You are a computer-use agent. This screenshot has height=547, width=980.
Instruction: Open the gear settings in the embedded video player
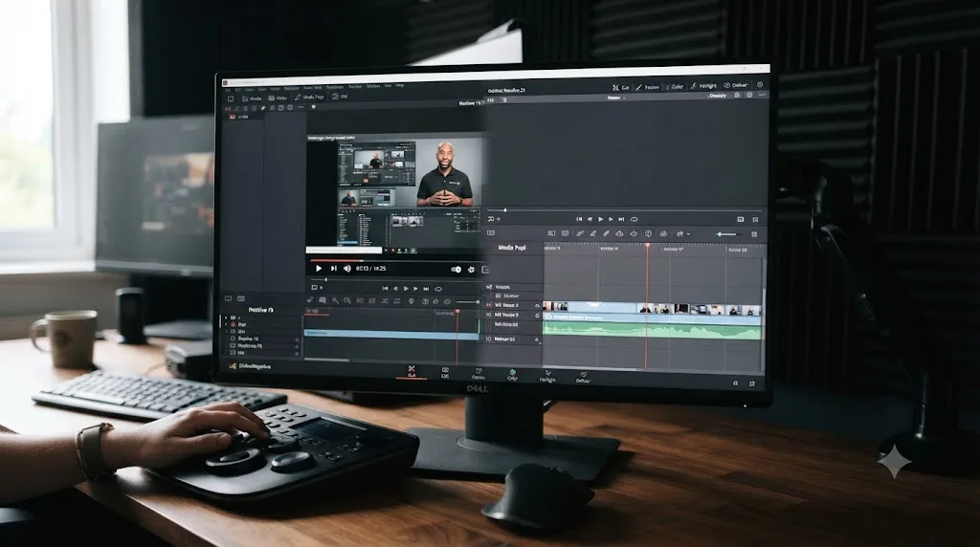click(x=471, y=269)
